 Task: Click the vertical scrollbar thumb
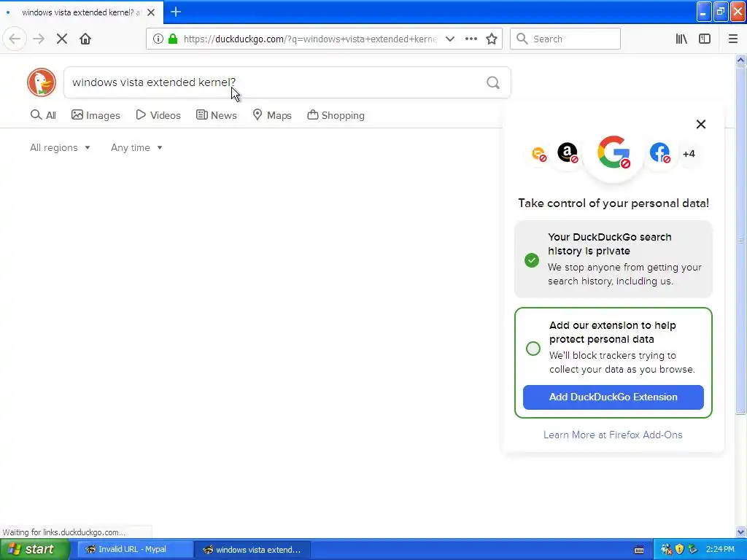(x=741, y=241)
